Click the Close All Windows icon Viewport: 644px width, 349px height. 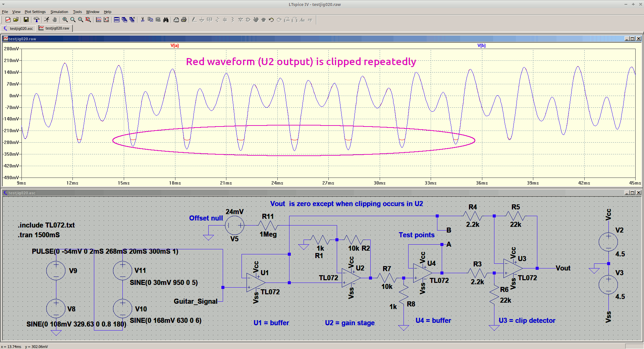[132, 20]
